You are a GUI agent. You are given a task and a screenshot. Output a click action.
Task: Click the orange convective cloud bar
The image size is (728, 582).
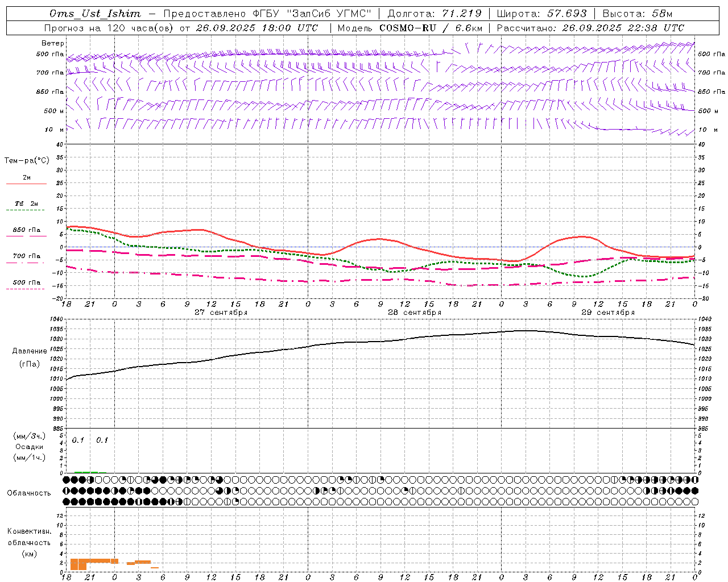[94, 562]
